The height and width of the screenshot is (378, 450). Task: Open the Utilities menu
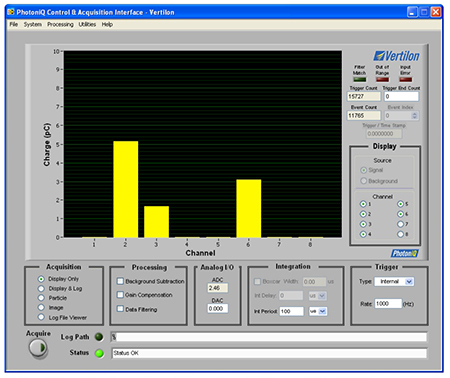[x=87, y=24]
